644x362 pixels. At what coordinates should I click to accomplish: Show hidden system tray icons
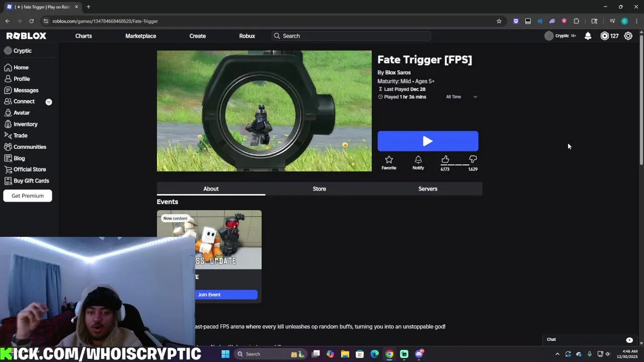[557, 354]
